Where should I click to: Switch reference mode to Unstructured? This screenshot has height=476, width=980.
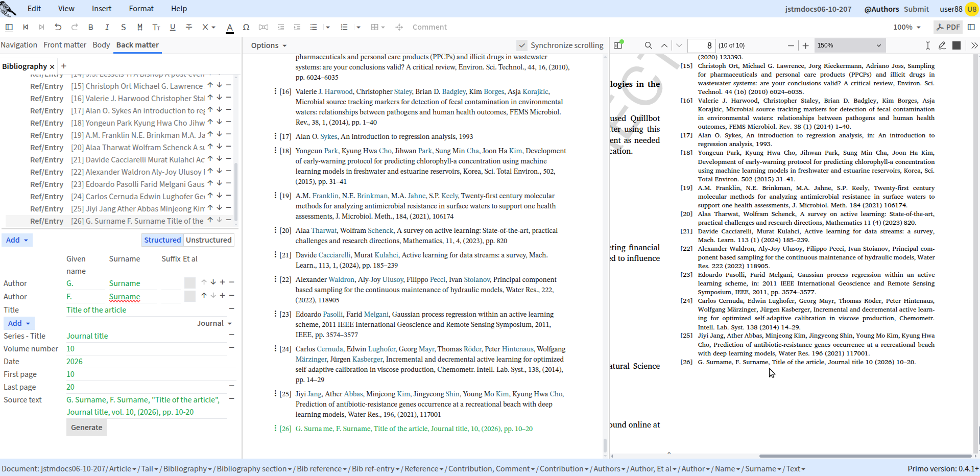click(x=208, y=240)
